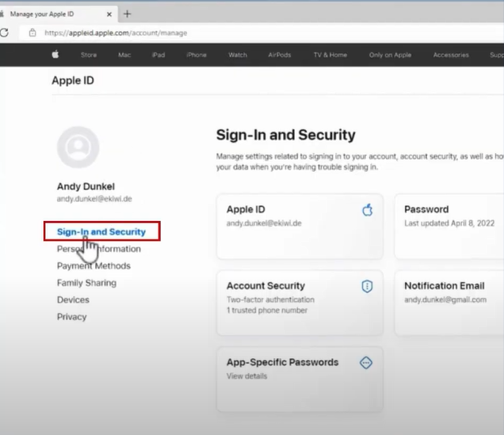Viewport: 504px width, 435px height.
Task: Select Sign-In and Security in sidebar
Action: (x=101, y=231)
